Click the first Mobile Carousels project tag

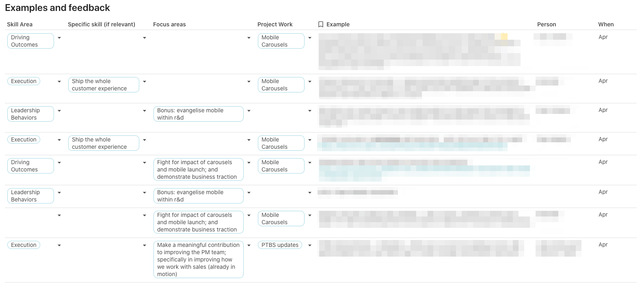point(281,41)
